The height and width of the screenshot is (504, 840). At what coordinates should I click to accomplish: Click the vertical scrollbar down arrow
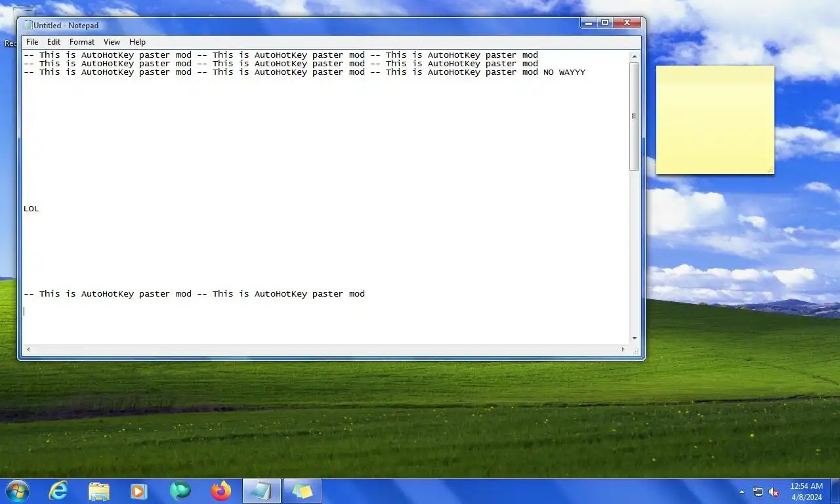(635, 339)
